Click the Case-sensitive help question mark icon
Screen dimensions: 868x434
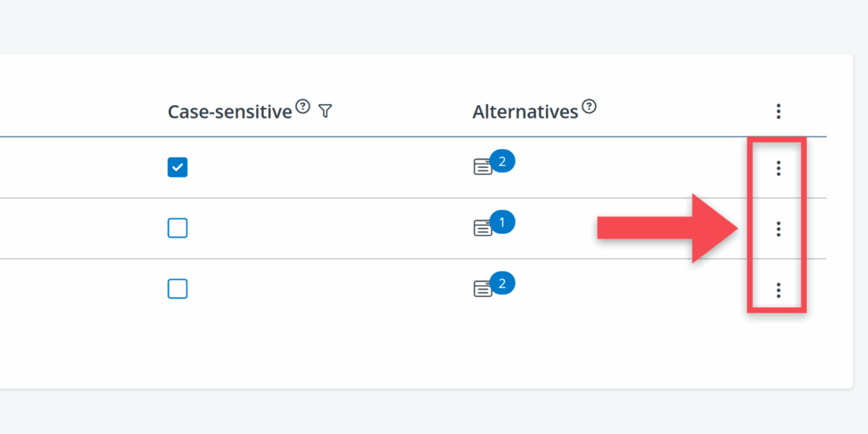point(303,107)
